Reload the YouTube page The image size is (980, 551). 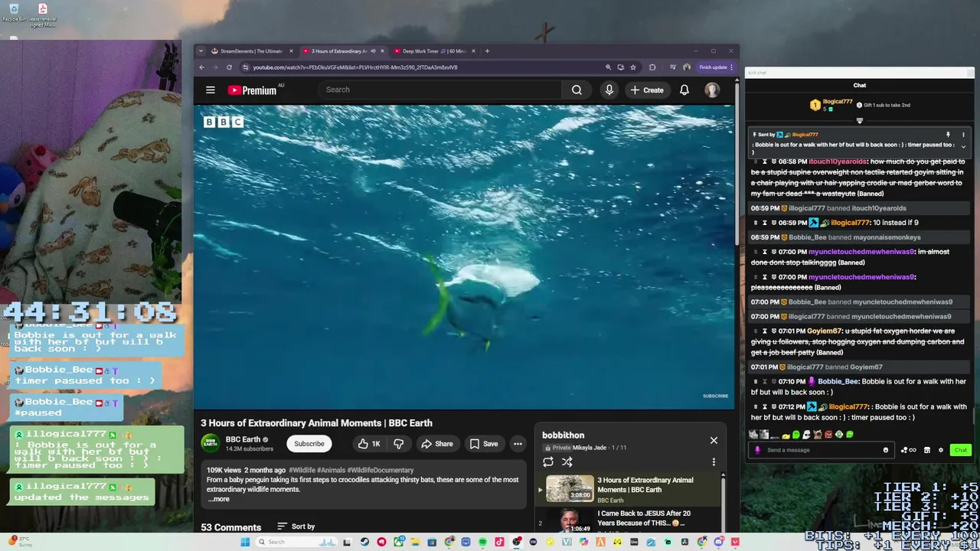(x=229, y=67)
